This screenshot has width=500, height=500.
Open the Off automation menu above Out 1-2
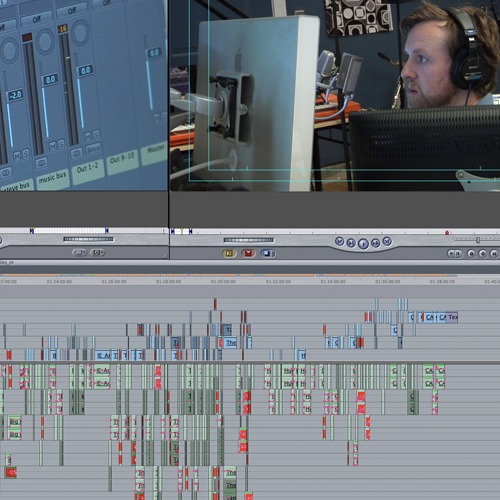click(x=72, y=11)
